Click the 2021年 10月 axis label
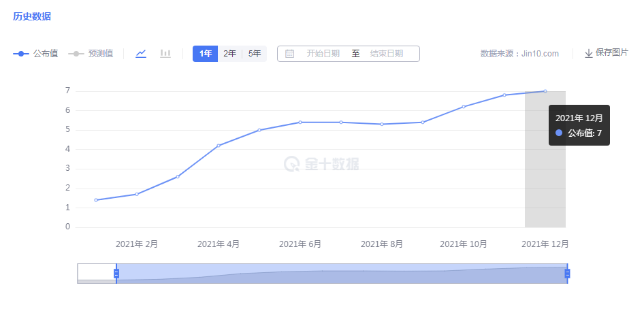Image resolution: width=644 pixels, height=311 pixels. click(x=464, y=244)
